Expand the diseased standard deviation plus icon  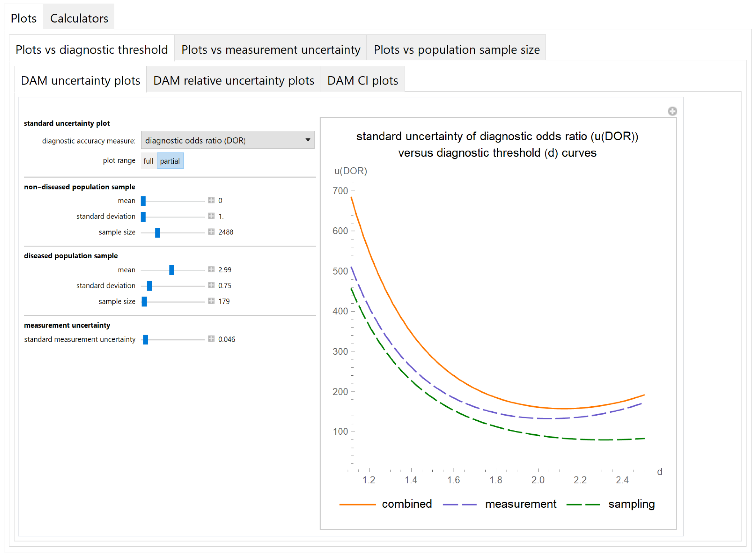click(211, 285)
